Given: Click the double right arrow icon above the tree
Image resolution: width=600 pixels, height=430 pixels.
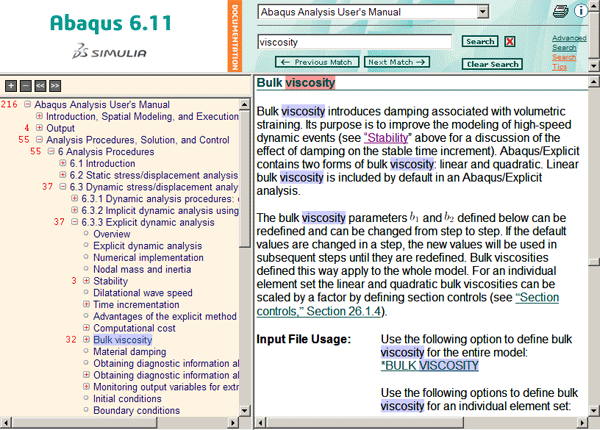Looking at the screenshot, I should click(x=55, y=86).
